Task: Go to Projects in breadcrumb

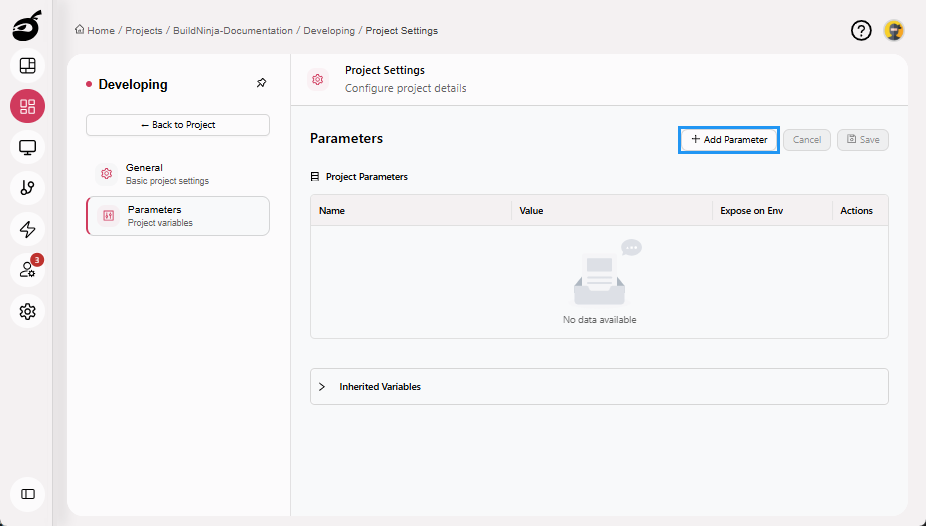Action: (144, 31)
